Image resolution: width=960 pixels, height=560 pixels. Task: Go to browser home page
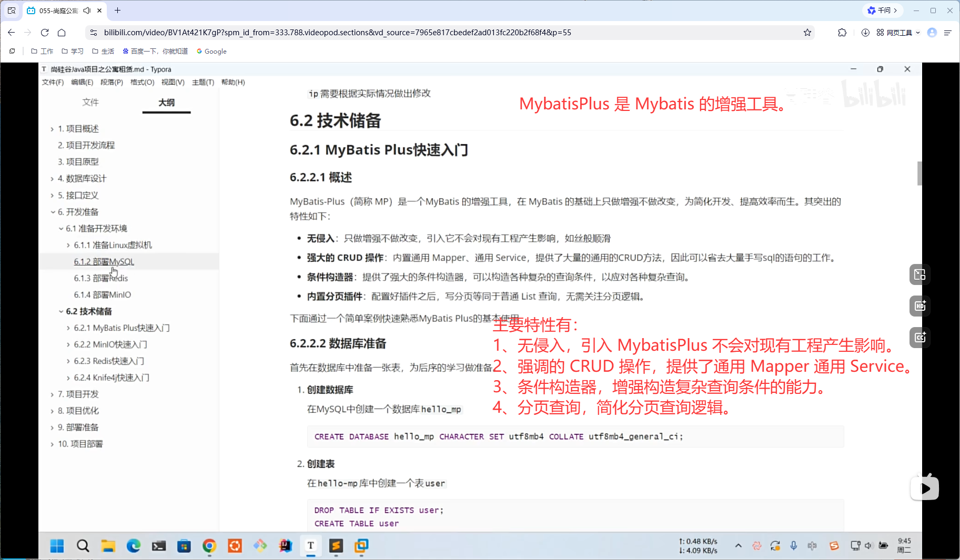(62, 33)
